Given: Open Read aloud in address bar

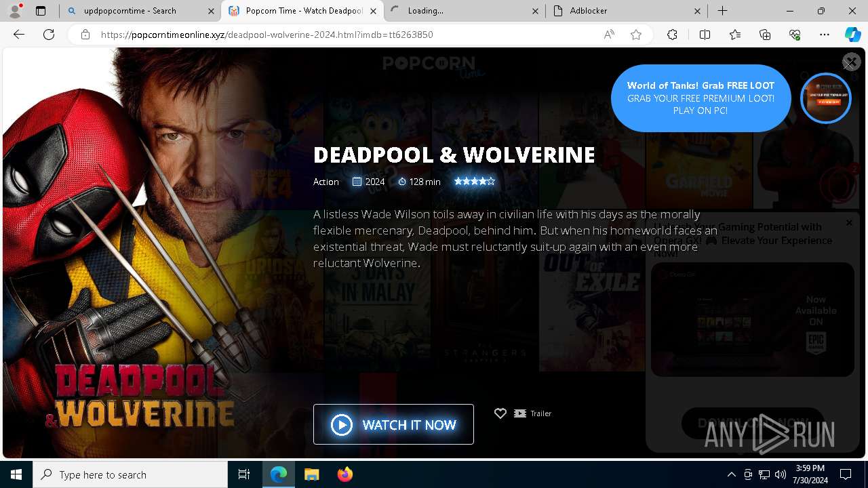Looking at the screenshot, I should pos(609,35).
